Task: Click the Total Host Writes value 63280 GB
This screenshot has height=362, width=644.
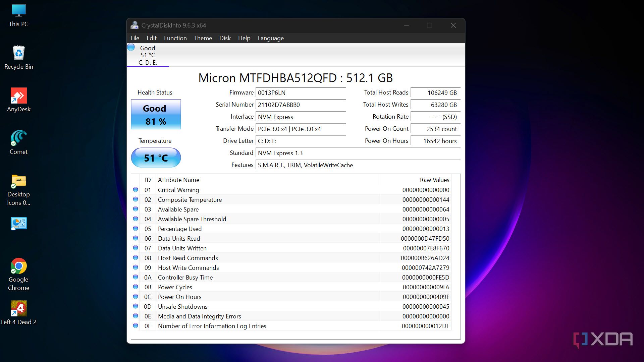Action: (435, 105)
